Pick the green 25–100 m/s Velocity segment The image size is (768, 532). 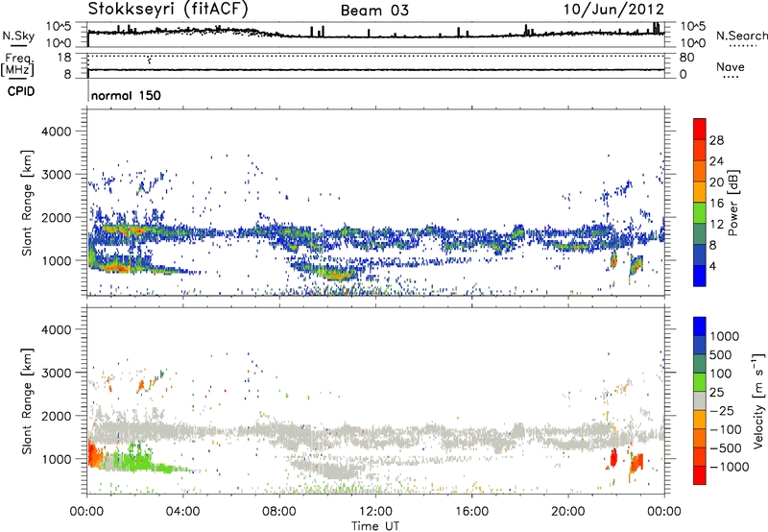[x=700, y=382]
